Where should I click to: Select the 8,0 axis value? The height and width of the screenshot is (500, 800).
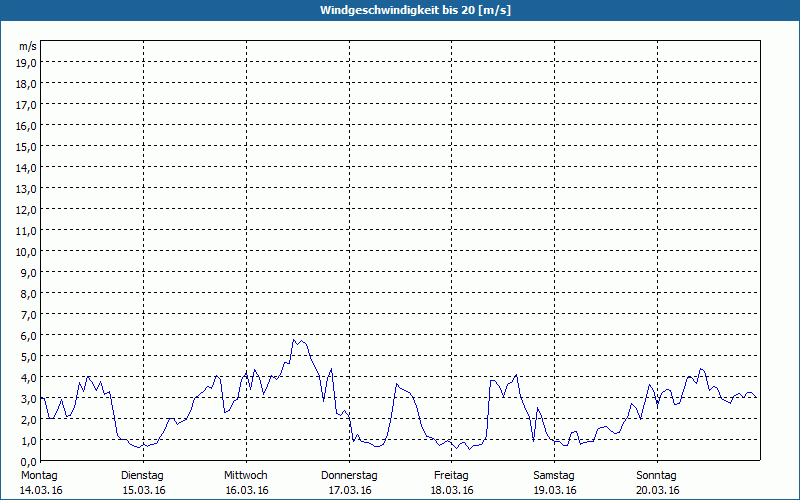[29, 293]
